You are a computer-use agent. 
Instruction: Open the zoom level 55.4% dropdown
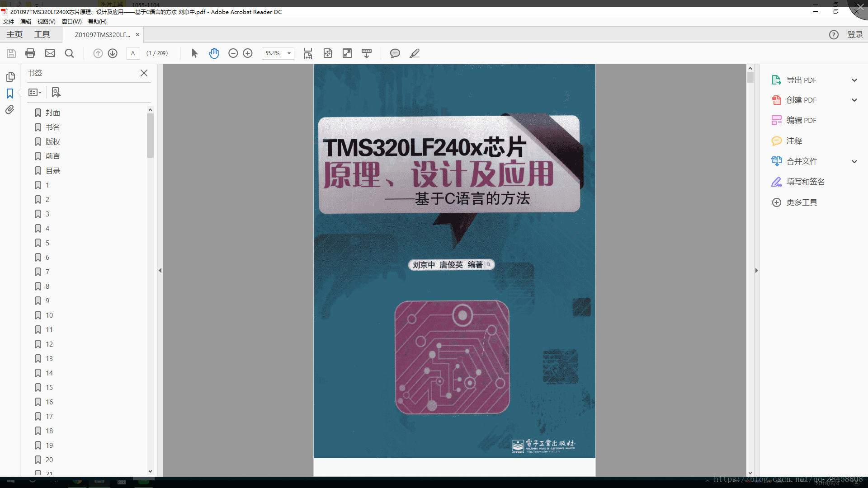(289, 53)
